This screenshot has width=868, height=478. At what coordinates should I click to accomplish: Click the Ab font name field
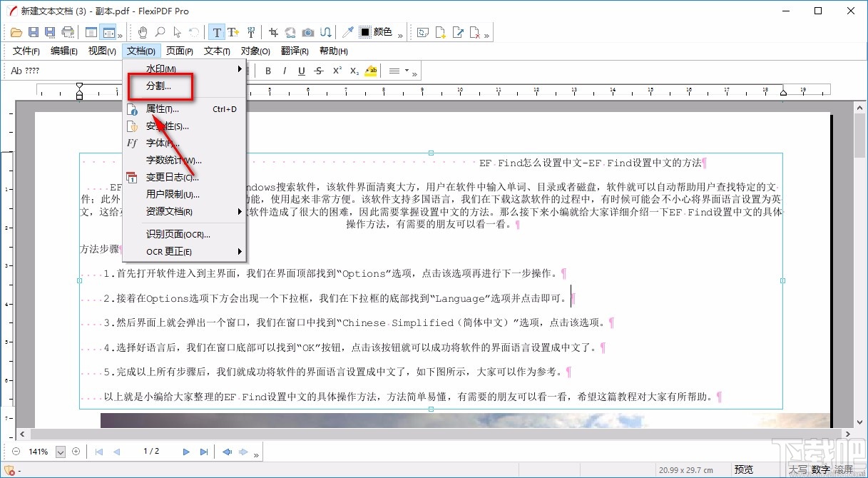tap(64, 71)
